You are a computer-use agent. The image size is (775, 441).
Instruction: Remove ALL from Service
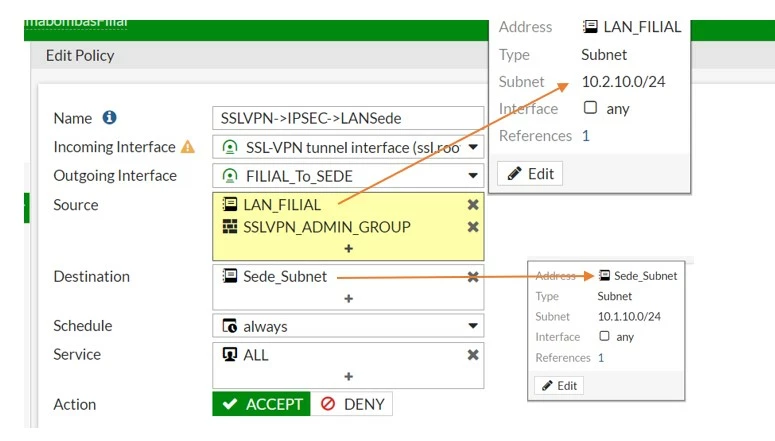[x=473, y=355]
